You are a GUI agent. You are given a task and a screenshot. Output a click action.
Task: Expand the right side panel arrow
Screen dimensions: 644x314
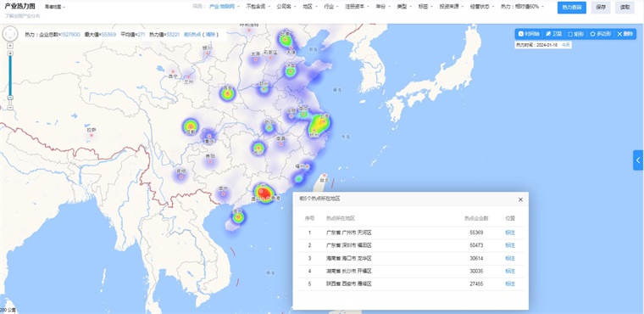(x=638, y=160)
